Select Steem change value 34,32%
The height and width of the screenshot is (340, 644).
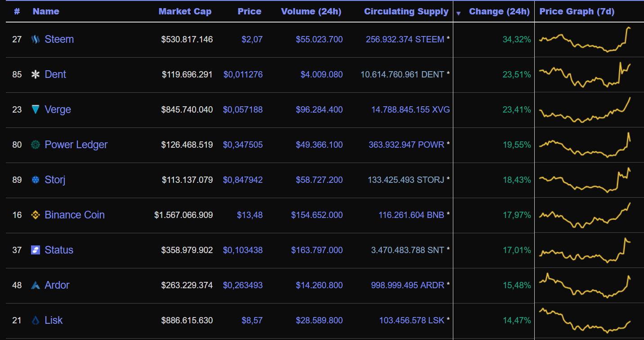517,40
